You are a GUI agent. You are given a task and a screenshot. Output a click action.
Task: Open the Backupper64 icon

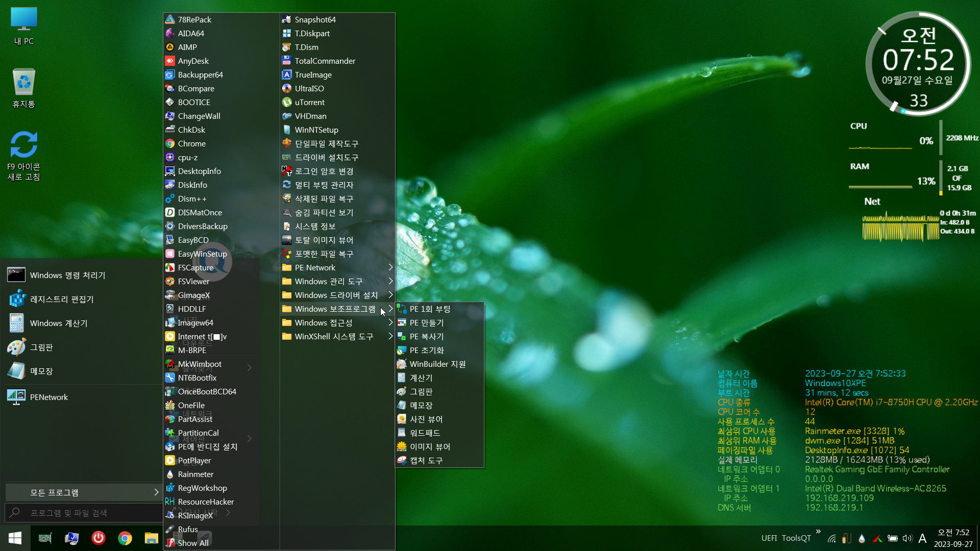(170, 74)
